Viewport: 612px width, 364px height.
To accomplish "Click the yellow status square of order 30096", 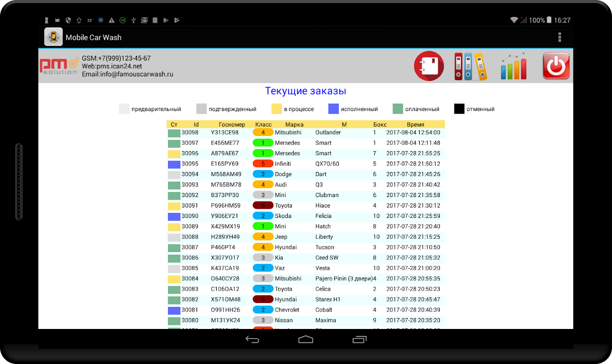I will click(174, 154).
